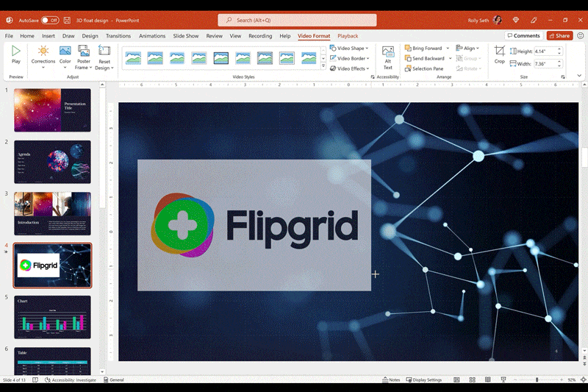The image size is (588, 392).
Task: Switch to Reading View icon
Action: (487, 379)
